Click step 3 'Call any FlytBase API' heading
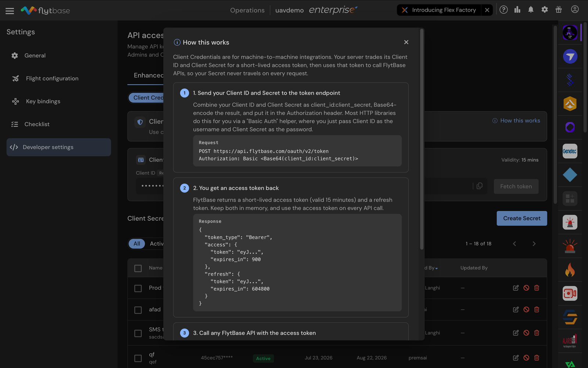This screenshot has width=588, height=368. (254, 333)
